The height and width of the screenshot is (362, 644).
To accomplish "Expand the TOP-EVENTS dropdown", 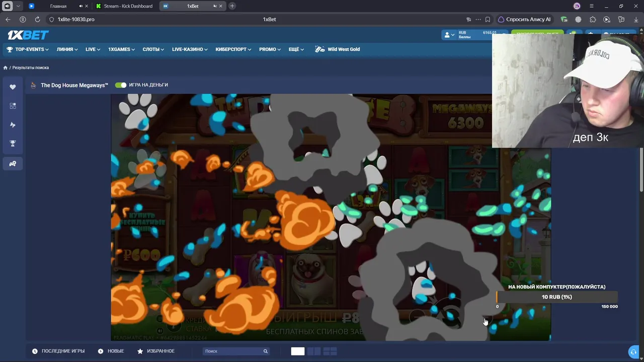I will (28, 49).
